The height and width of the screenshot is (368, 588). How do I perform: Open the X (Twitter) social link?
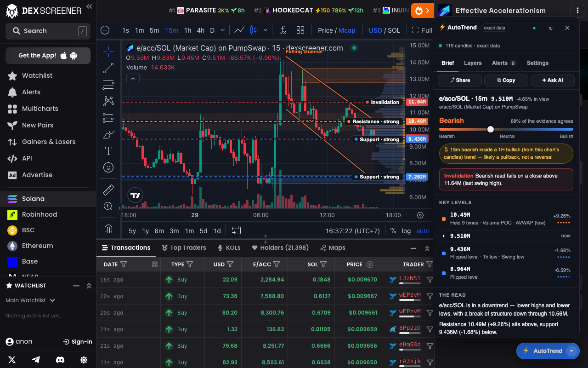(12, 360)
